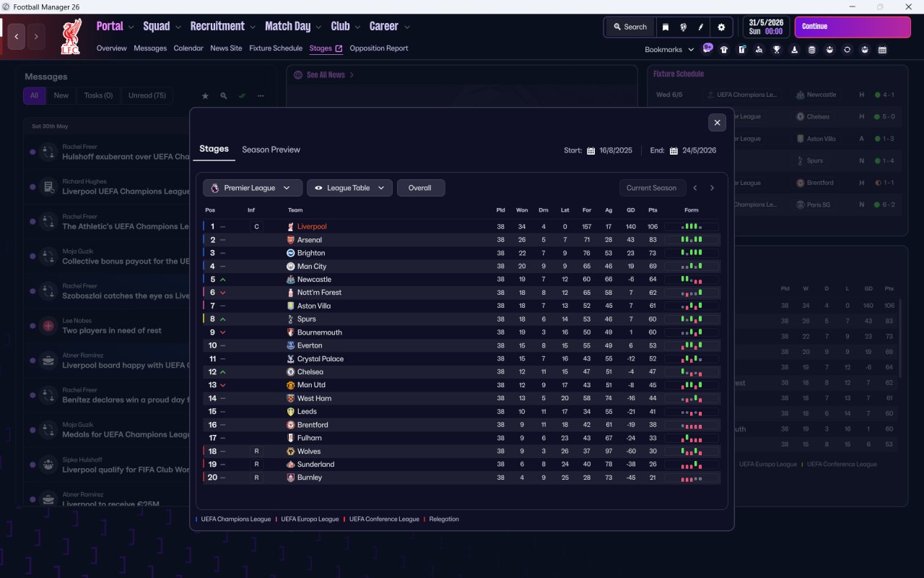Select the Tasks (0) messages filter
This screenshot has width=924, height=578.
(x=98, y=95)
